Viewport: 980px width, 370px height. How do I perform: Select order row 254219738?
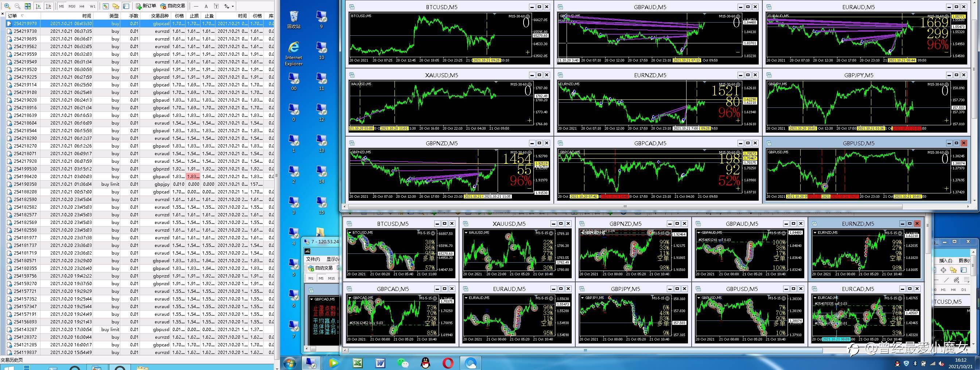point(140,31)
